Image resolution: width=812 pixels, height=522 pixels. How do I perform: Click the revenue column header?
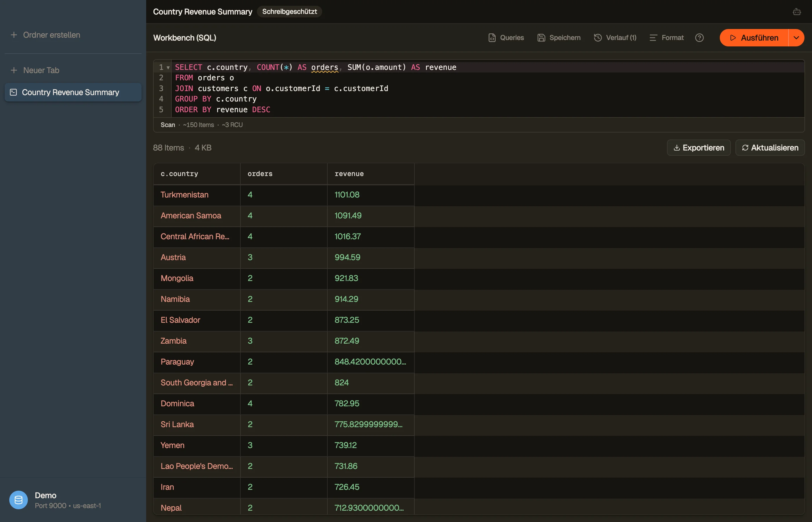[x=371, y=174]
